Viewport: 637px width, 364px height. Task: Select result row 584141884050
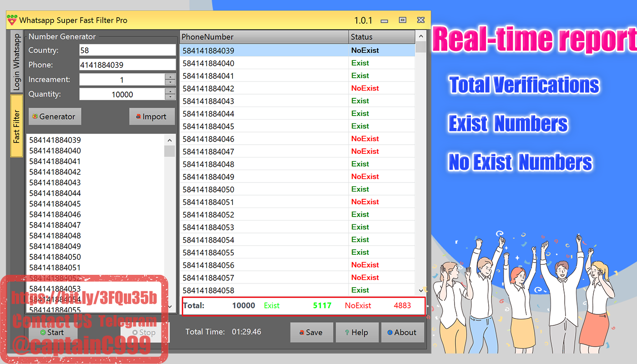pos(298,189)
